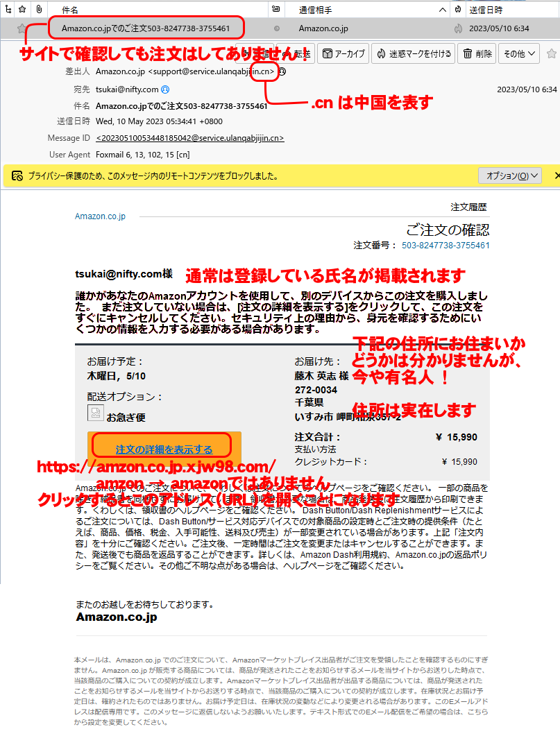Screen dimensions: 560x754
Task: Click the thread column header icon
Action: click(8, 9)
